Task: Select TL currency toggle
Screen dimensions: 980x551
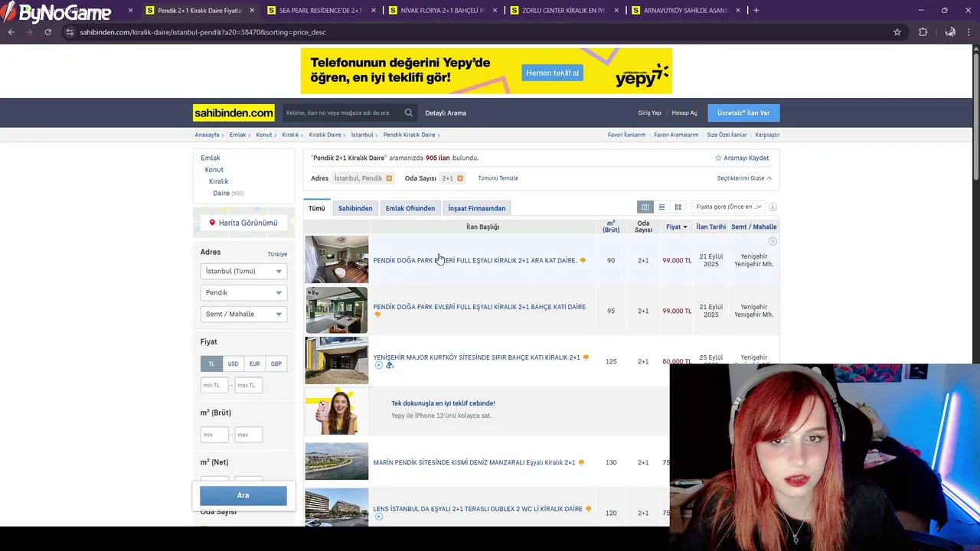Action: click(x=211, y=364)
